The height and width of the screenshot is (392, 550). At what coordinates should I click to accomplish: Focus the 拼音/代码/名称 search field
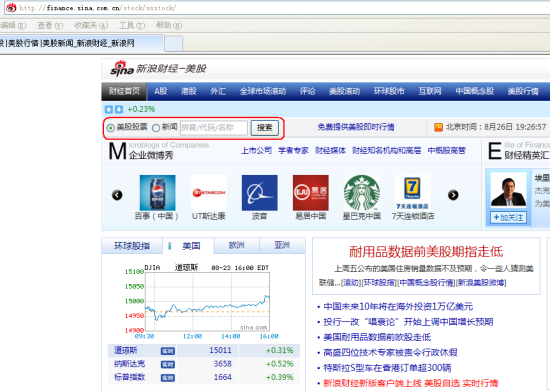pyautogui.click(x=214, y=128)
